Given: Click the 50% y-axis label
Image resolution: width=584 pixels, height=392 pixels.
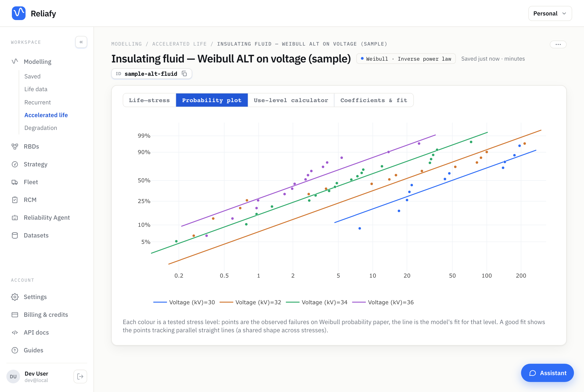Looking at the screenshot, I should pyautogui.click(x=144, y=181).
